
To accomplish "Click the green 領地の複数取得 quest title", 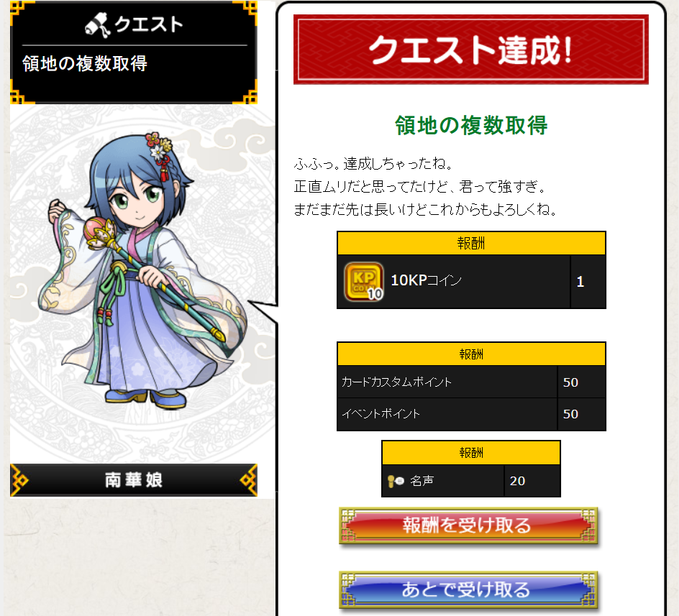I will 471,126.
